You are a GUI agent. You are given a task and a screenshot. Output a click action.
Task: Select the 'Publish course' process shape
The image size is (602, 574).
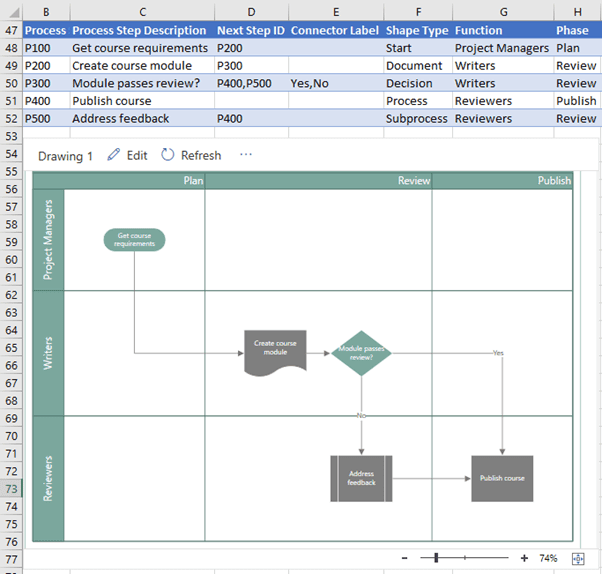pyautogui.click(x=502, y=478)
